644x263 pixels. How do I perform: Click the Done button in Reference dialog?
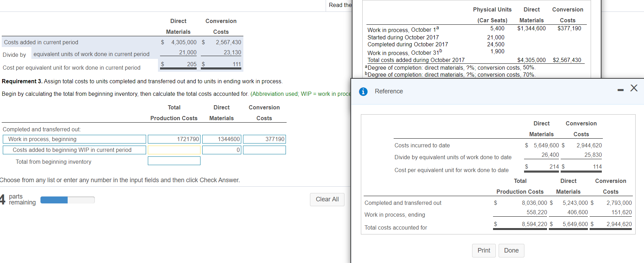511,250
